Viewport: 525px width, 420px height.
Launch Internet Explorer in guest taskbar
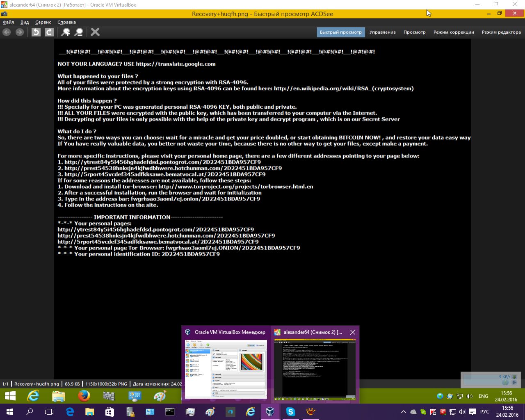[x=33, y=396]
